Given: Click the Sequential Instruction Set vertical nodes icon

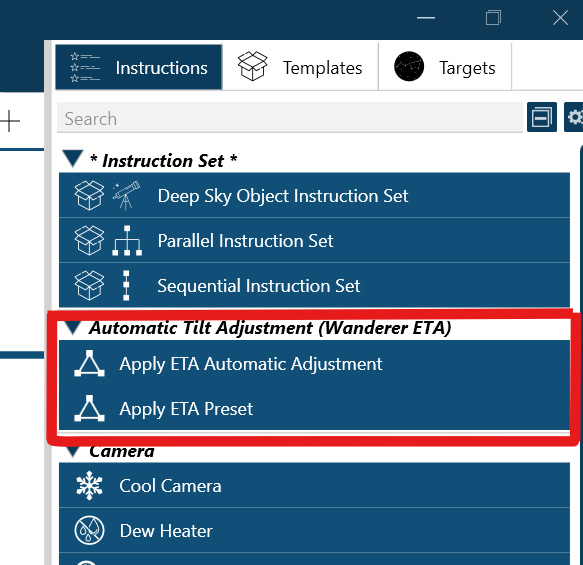Looking at the screenshot, I should [126, 285].
